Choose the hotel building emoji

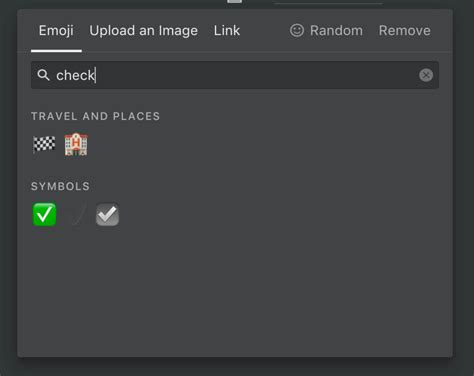coord(76,144)
